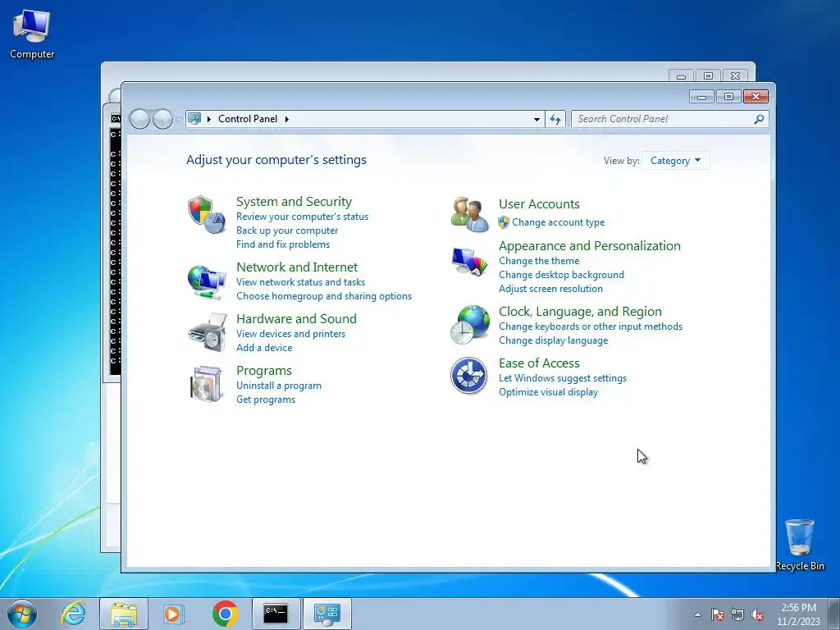Click Review your computer's status

click(x=302, y=217)
